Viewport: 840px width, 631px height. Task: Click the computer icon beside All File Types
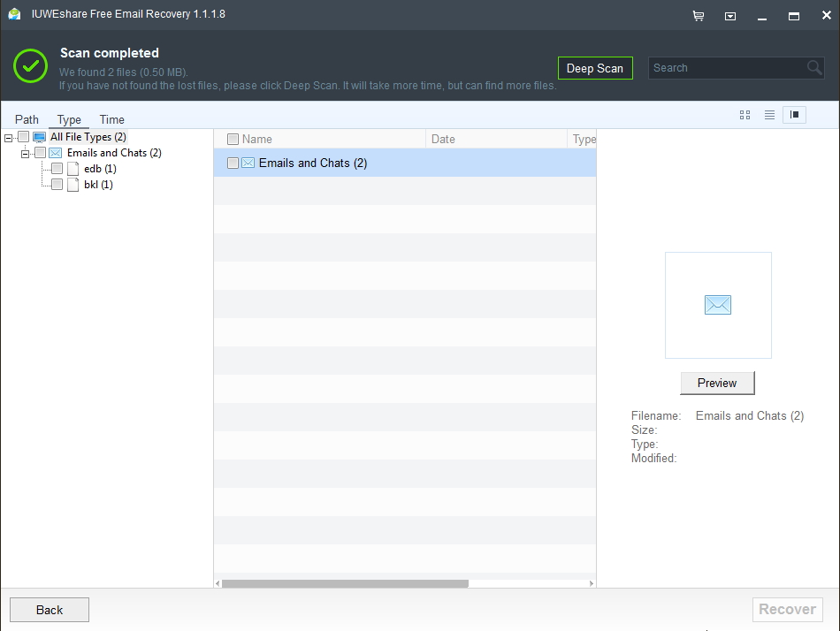pos(39,137)
